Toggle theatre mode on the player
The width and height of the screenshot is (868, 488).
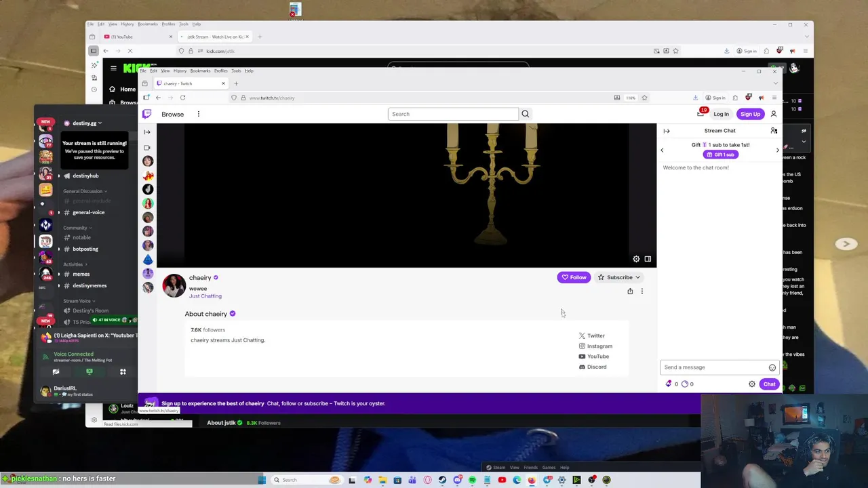click(648, 259)
